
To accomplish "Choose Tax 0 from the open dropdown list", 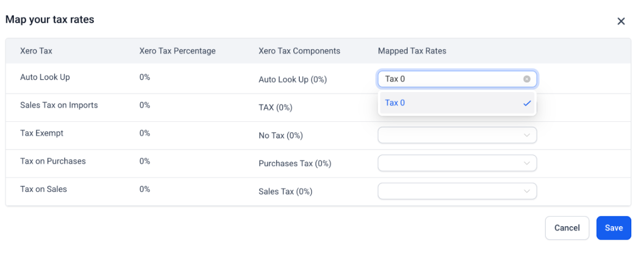I will [x=395, y=103].
